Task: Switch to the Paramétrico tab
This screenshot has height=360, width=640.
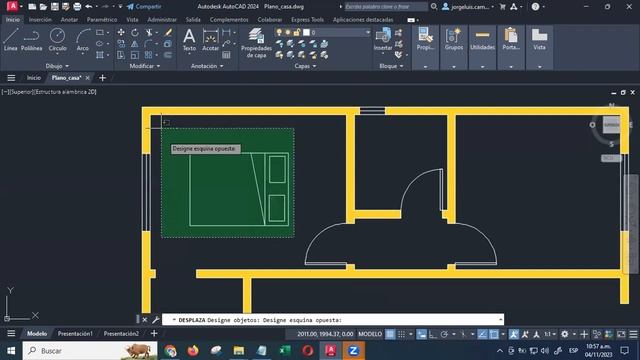Action: (x=102, y=20)
